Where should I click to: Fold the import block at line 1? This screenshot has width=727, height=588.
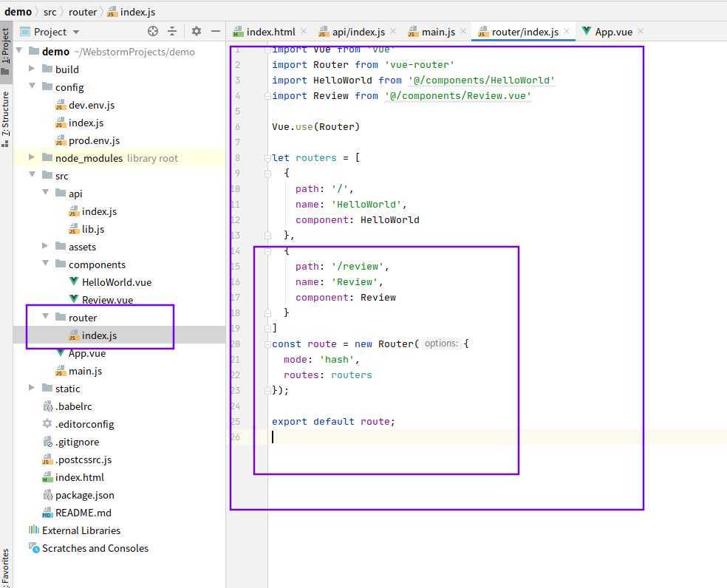(x=267, y=49)
